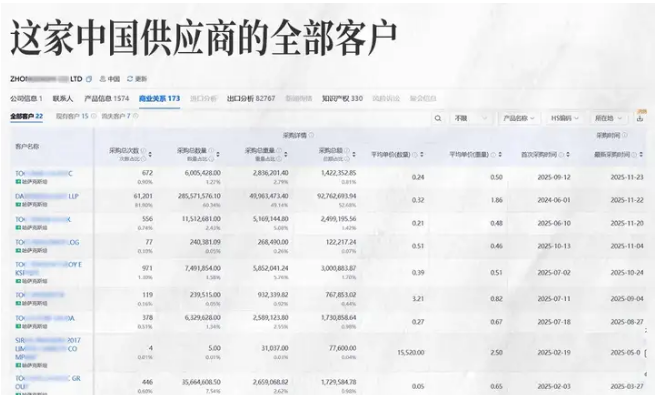The width and height of the screenshot is (656, 395).
Task: Switch to the 出口分析 82767 tab
Action: click(x=251, y=99)
